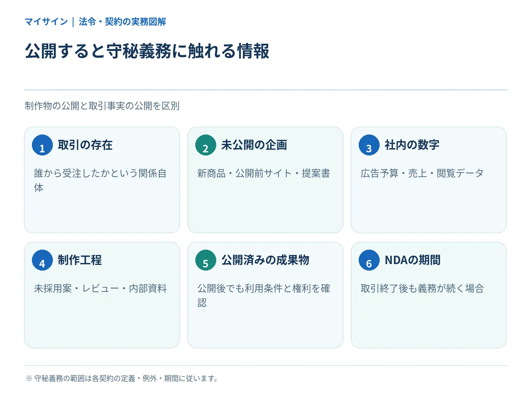This screenshot has height=399, width=532.
Task: Click the number 5 green circle badge
Action: (x=206, y=260)
